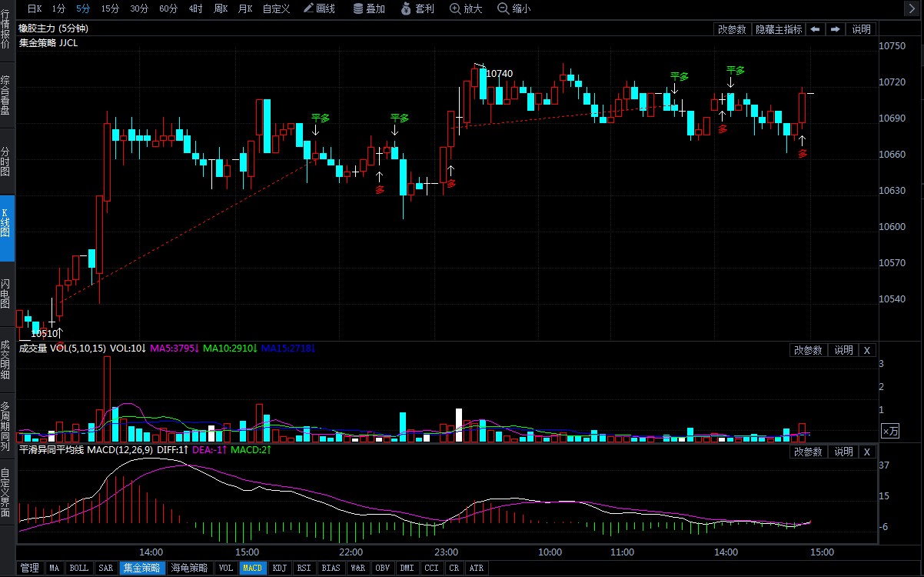
Task: Click the MA5:3795 volume value
Action: (x=175, y=349)
